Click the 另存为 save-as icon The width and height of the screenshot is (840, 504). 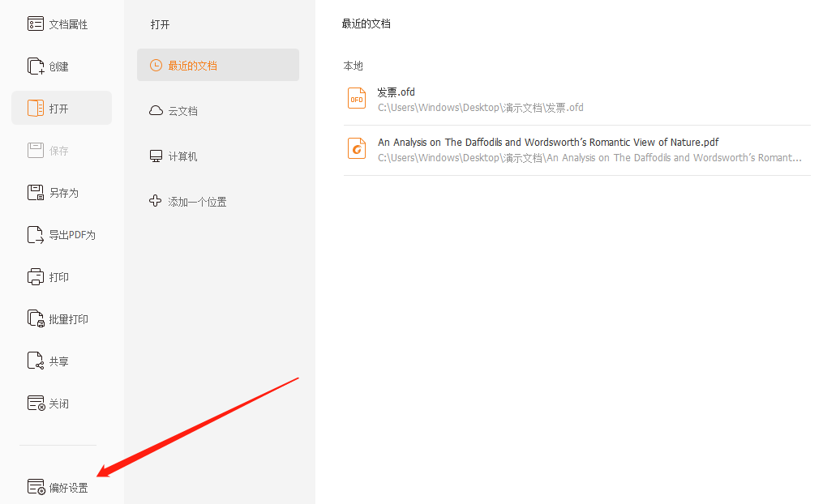[36, 193]
